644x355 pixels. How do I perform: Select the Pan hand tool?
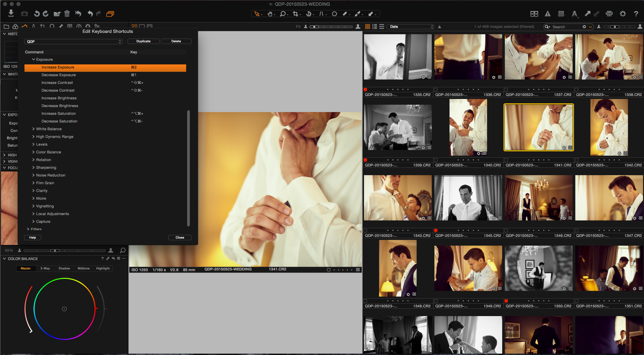(x=270, y=14)
